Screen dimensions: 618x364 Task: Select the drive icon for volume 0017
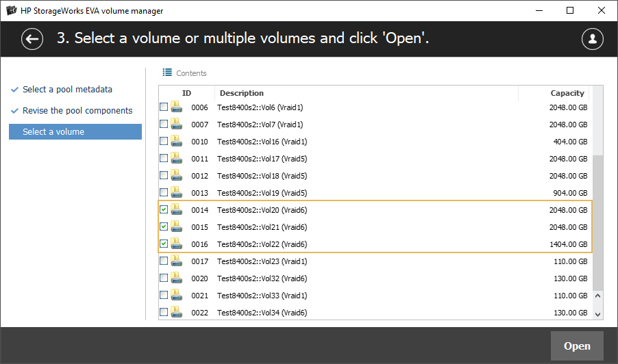[x=176, y=261]
